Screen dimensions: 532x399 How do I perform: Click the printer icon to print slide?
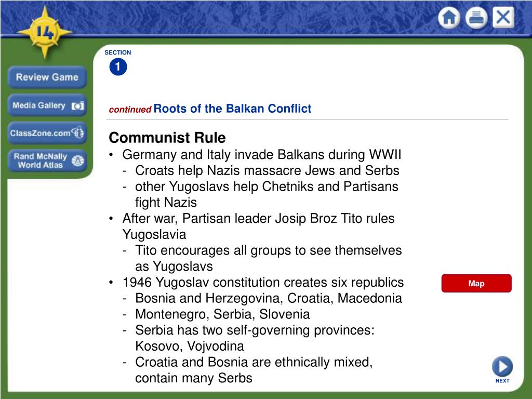click(x=476, y=17)
